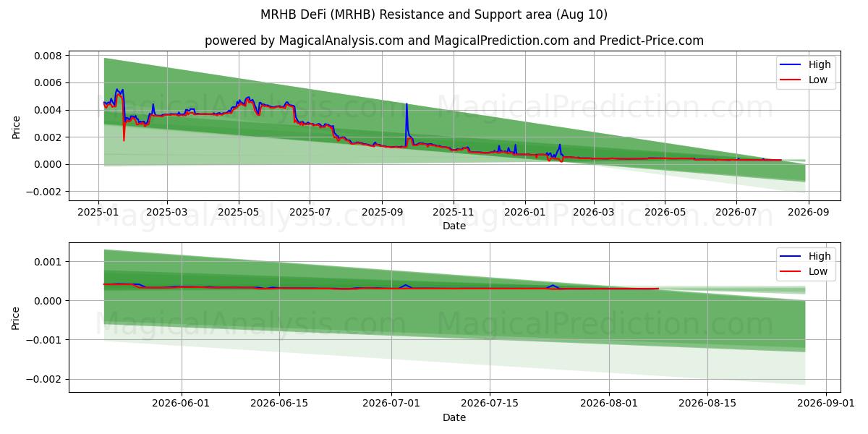Click the 2026-06-15 date tick
The width and height of the screenshot is (868, 434).
(x=278, y=404)
